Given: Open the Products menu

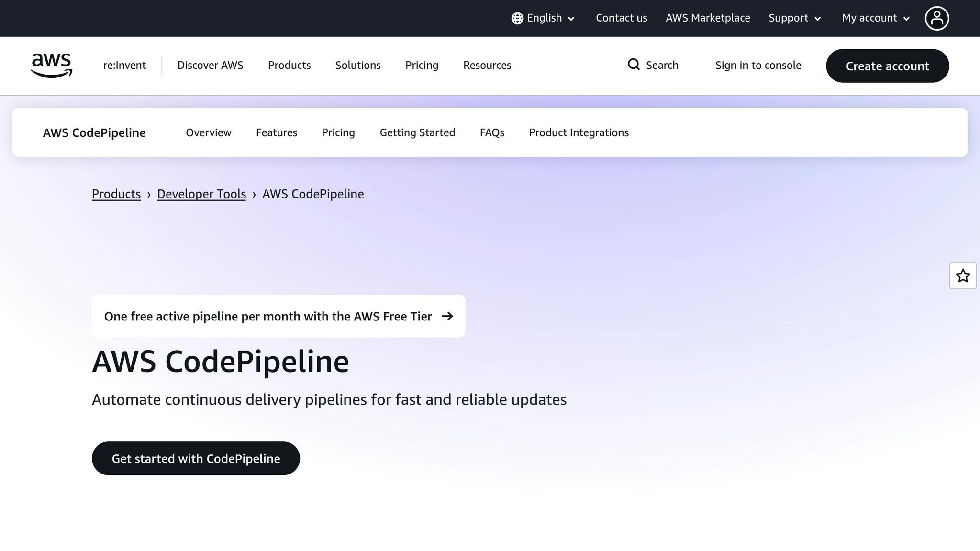Looking at the screenshot, I should point(289,65).
